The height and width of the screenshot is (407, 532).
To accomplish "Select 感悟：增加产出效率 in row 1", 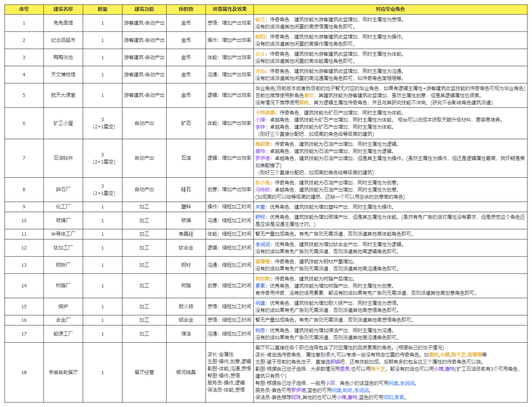I will (229, 23).
